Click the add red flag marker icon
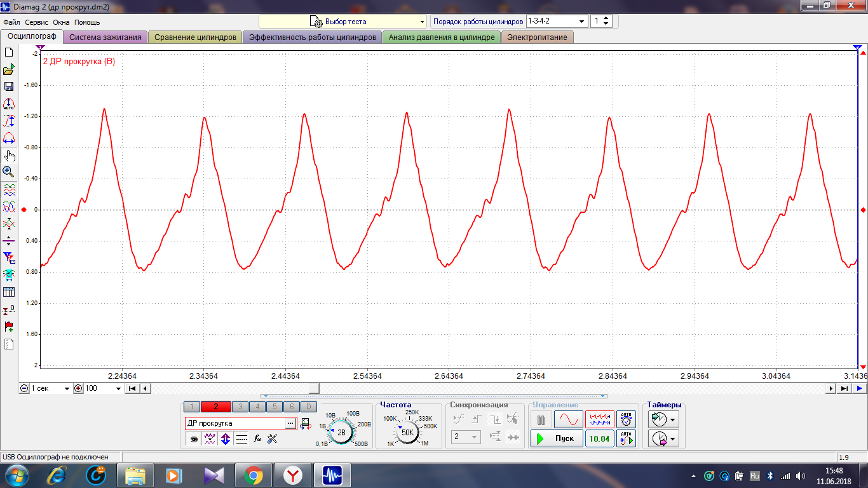 [9, 327]
